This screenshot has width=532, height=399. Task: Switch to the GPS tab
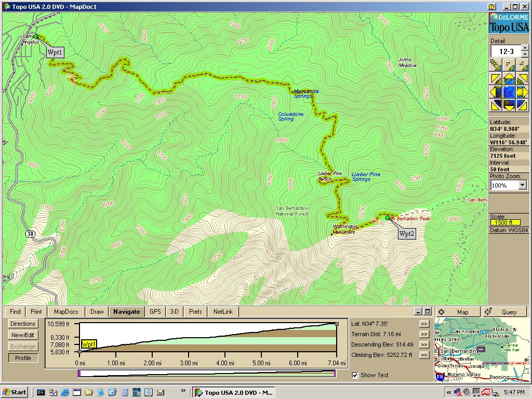155,312
